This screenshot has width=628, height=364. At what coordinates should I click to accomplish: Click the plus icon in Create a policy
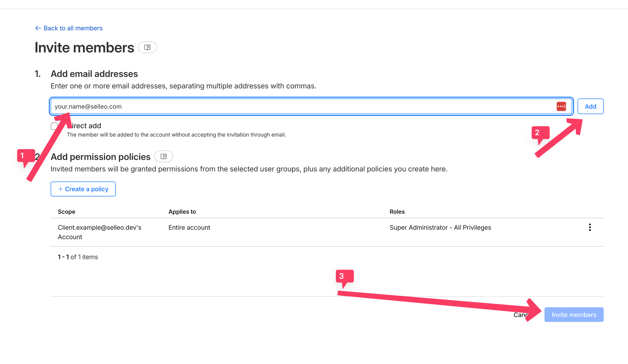[60, 189]
